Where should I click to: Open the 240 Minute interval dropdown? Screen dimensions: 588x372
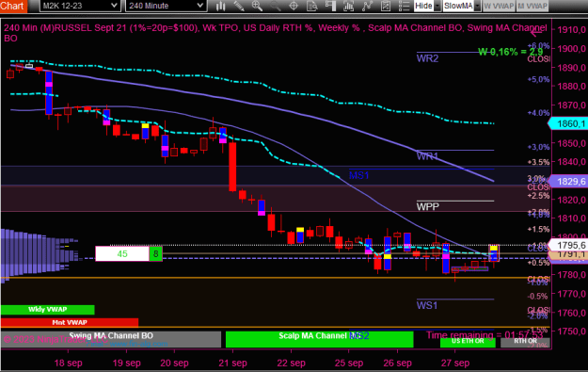tap(167, 6)
